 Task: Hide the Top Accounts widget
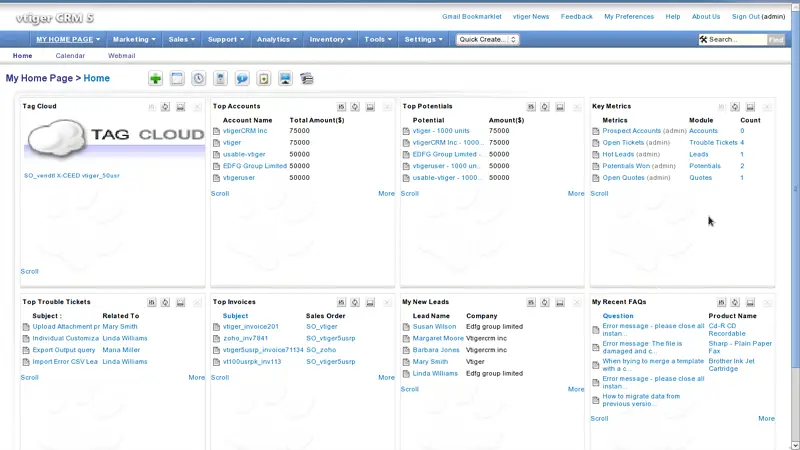coord(370,107)
